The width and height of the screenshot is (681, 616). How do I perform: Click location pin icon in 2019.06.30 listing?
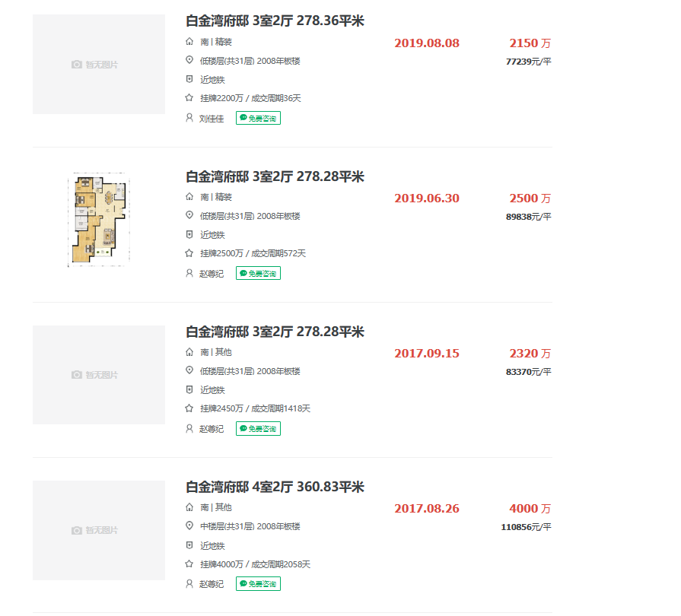point(189,216)
